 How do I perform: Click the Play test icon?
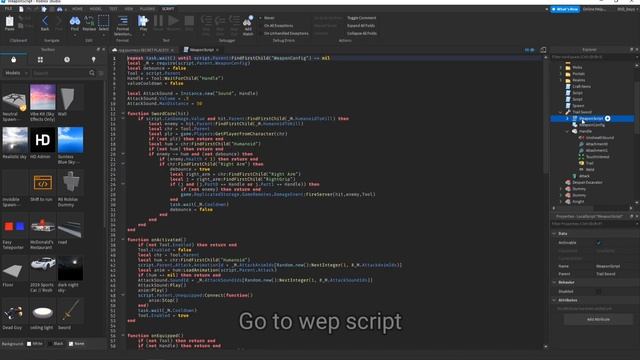tap(143, 21)
